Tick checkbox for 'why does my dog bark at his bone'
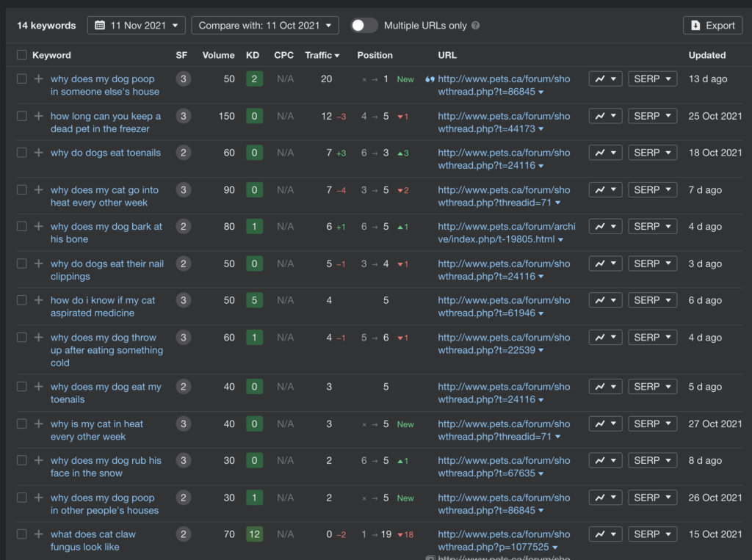The image size is (752, 560). tap(21, 226)
